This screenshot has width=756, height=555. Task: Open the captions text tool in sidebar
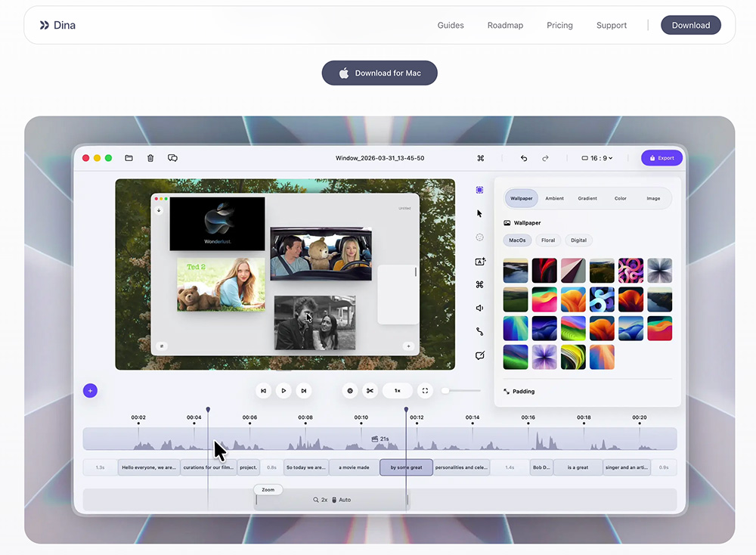click(480, 262)
